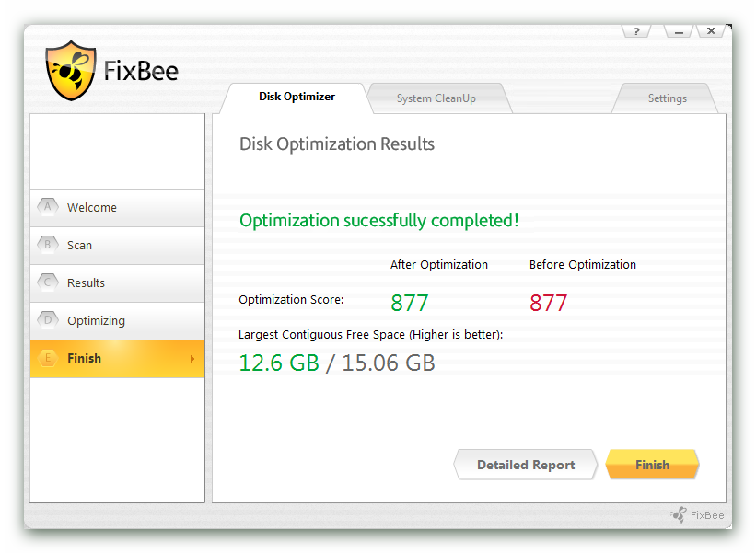Click the hexagon C icon beside Results
The image size is (756, 553).
tap(47, 282)
